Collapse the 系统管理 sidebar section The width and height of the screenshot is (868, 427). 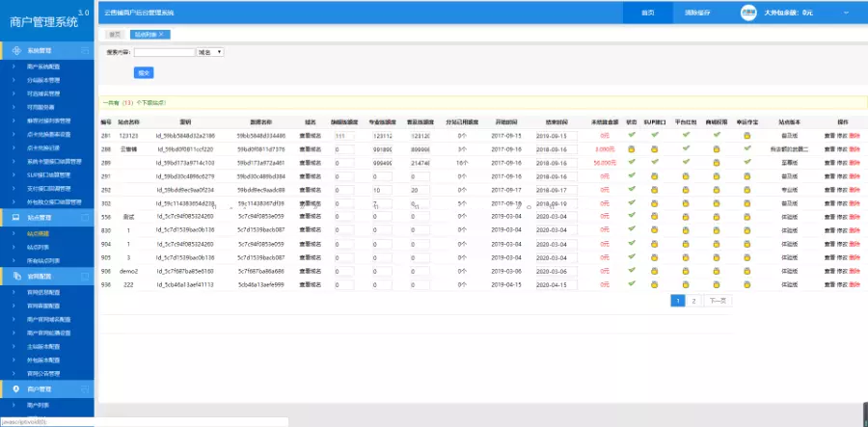[85, 50]
